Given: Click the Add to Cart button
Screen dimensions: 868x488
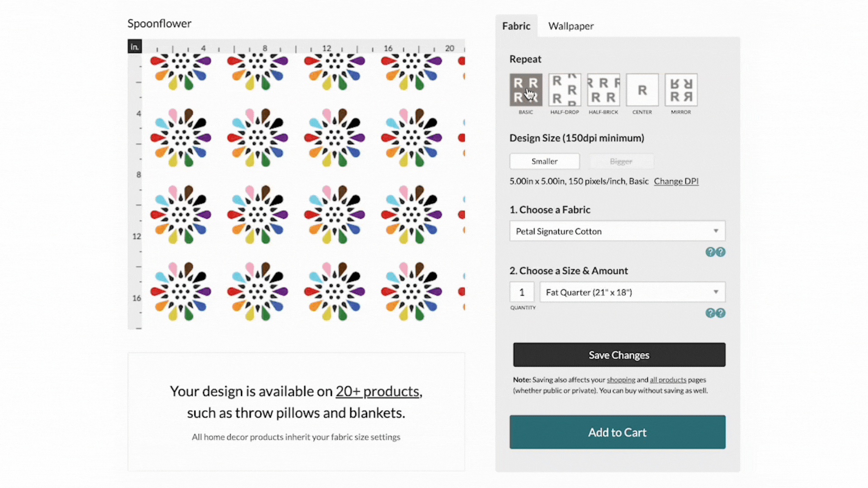Looking at the screenshot, I should pyautogui.click(x=617, y=432).
